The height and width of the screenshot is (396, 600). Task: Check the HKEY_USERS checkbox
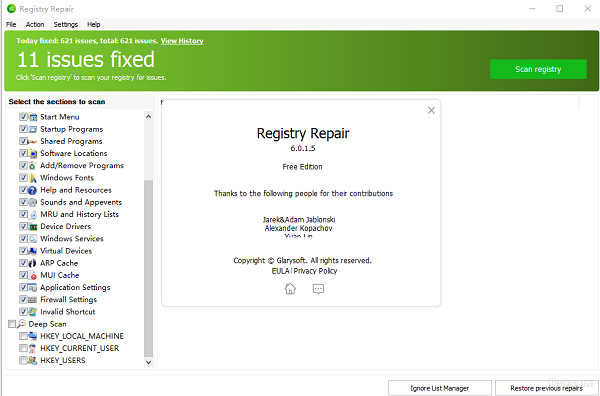click(23, 360)
